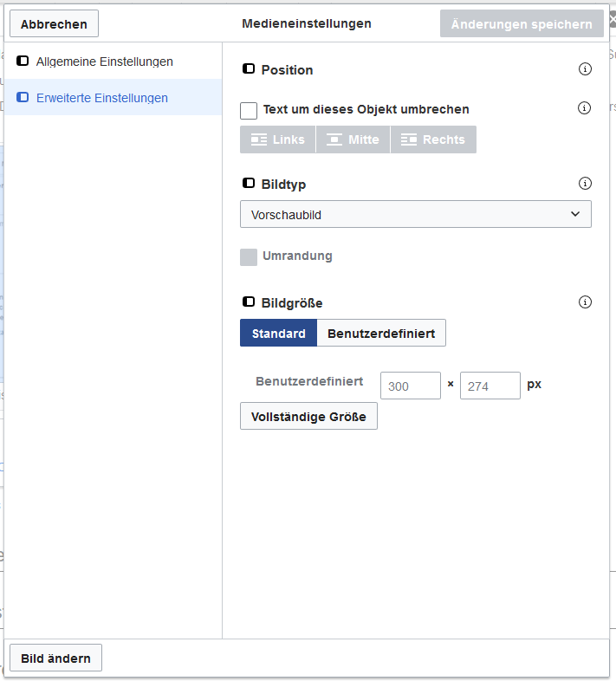Click the Vollständige Größe button

308,417
